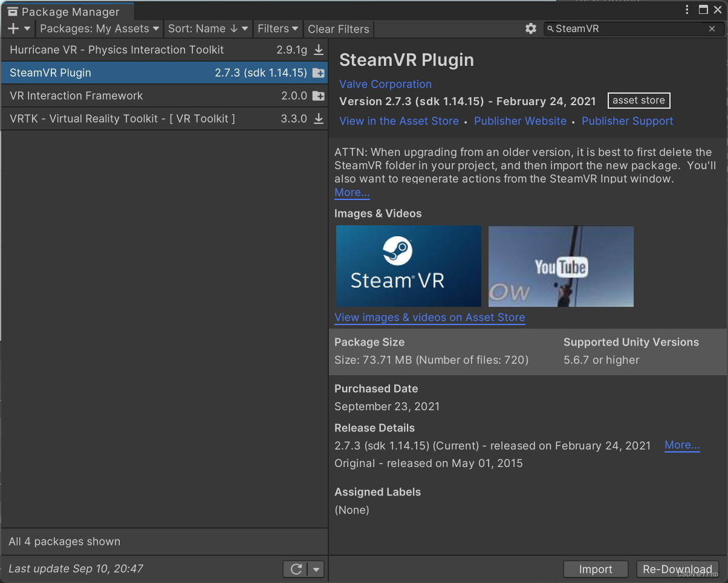Click import icon on SteamVR Plugin row
The image size is (728, 583).
pyautogui.click(x=318, y=73)
